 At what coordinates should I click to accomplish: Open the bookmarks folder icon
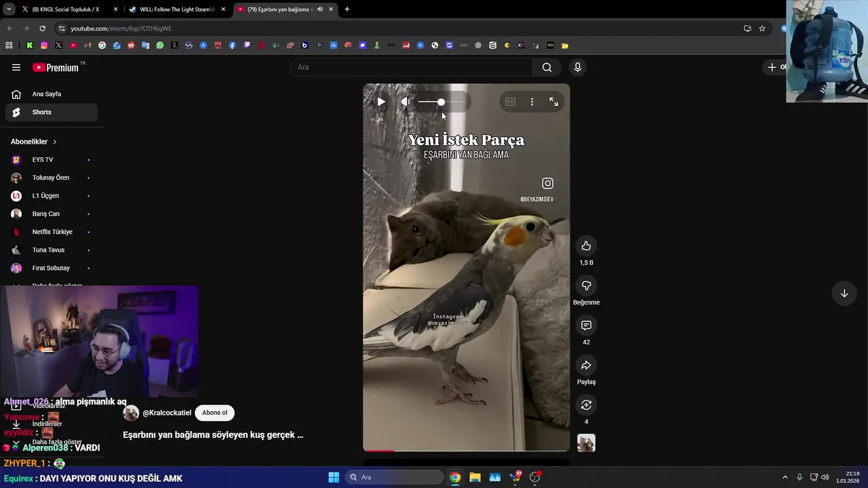pyautogui.click(x=565, y=45)
